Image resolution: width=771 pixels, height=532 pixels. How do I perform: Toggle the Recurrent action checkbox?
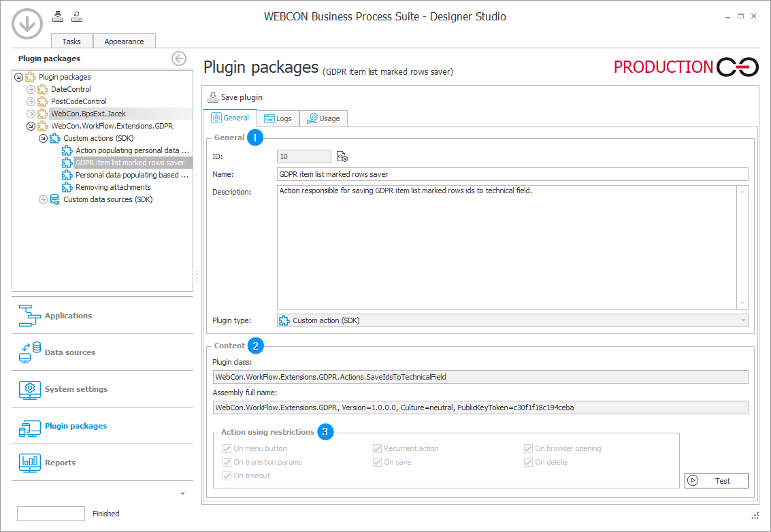point(377,448)
